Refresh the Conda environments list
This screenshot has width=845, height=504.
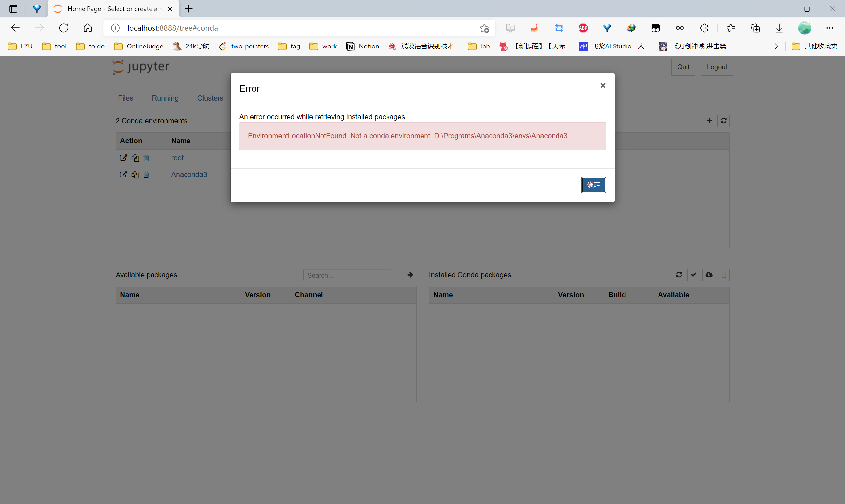723,121
